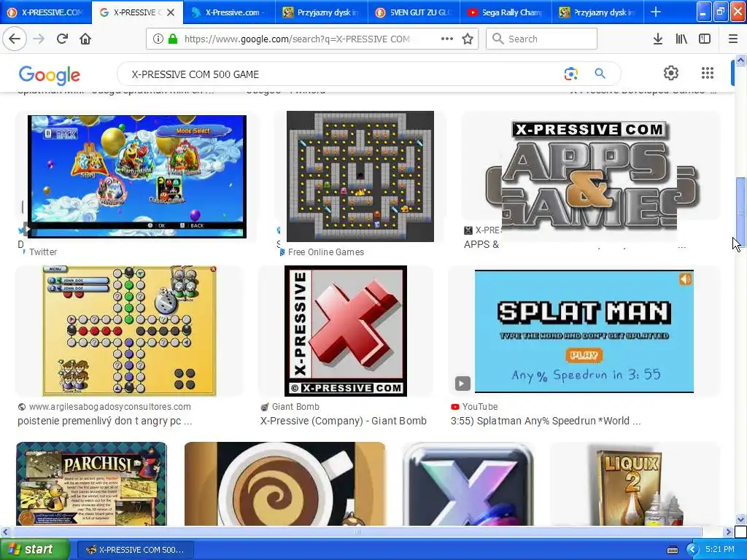Image resolution: width=747 pixels, height=560 pixels.
Task: Open the red X-Pressive logo thumbnail
Action: (x=345, y=331)
